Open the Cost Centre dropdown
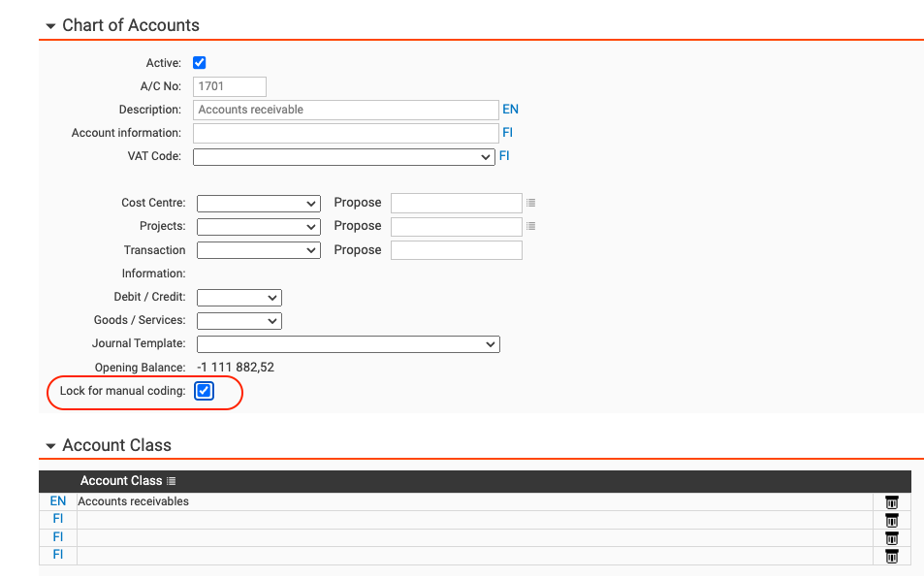Screen dimensions: 924x580 (x=258, y=204)
